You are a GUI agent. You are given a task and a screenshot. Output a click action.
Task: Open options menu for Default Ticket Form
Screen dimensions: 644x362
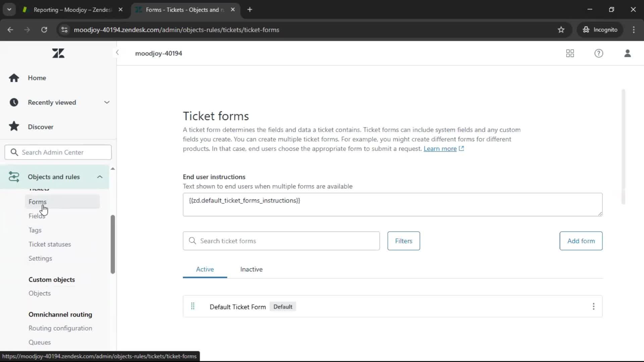coord(593,306)
